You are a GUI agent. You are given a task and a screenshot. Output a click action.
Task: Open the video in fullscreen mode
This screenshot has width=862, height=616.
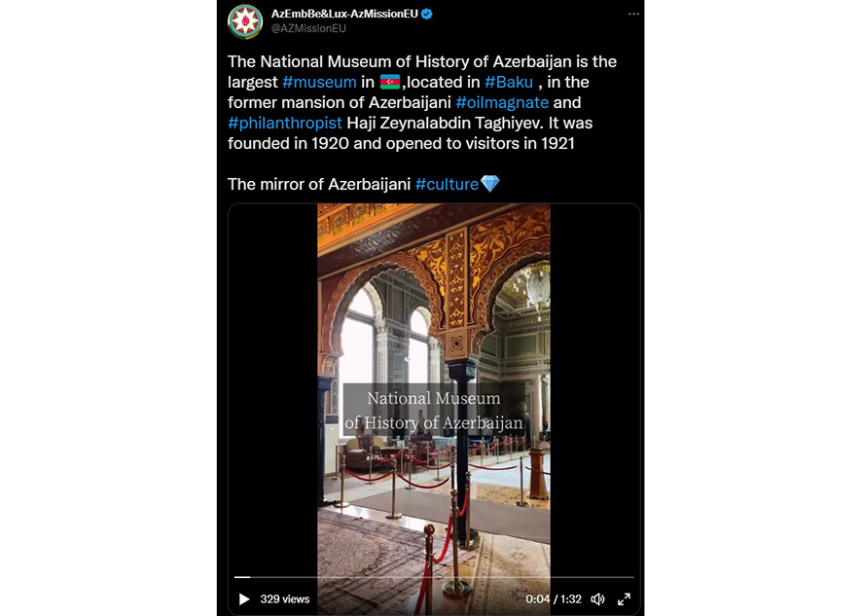624,598
